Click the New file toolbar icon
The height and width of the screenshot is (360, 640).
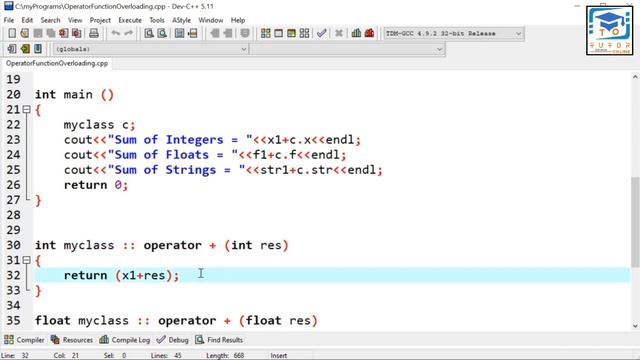coord(12,33)
